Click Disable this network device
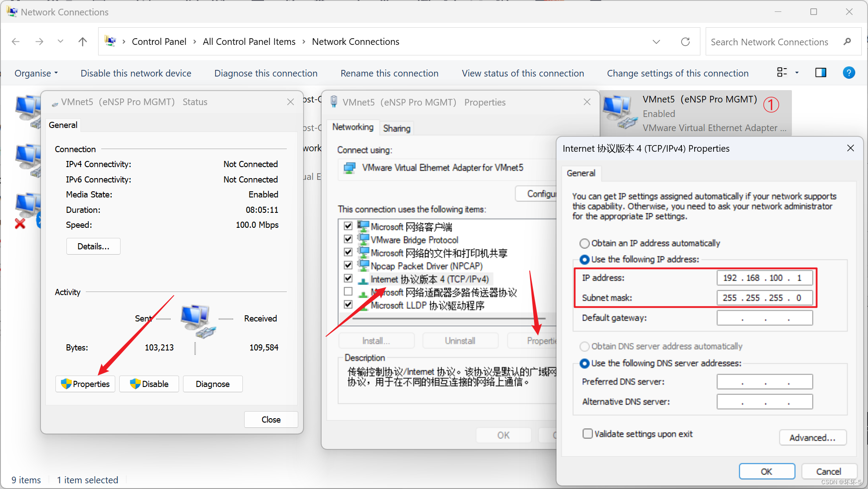 point(136,73)
